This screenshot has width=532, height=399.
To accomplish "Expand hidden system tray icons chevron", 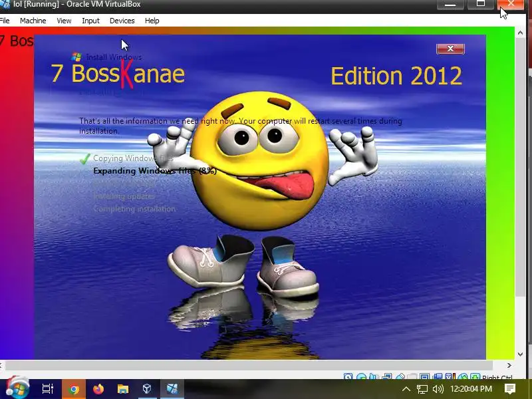I will 406,389.
